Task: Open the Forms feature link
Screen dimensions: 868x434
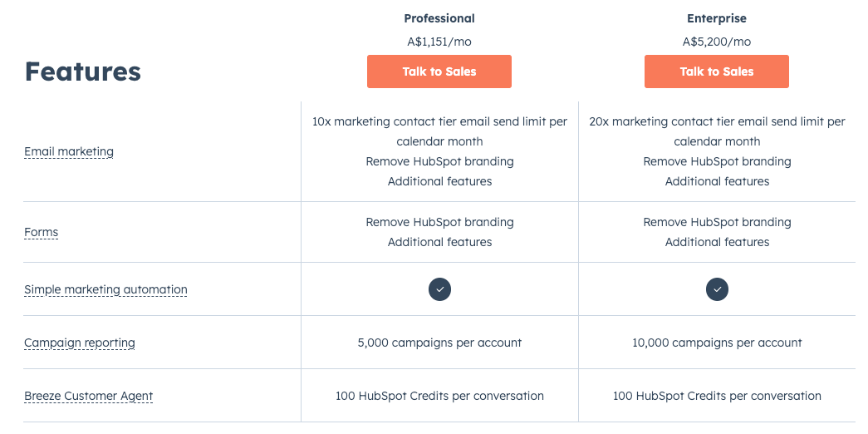Action: tap(42, 232)
